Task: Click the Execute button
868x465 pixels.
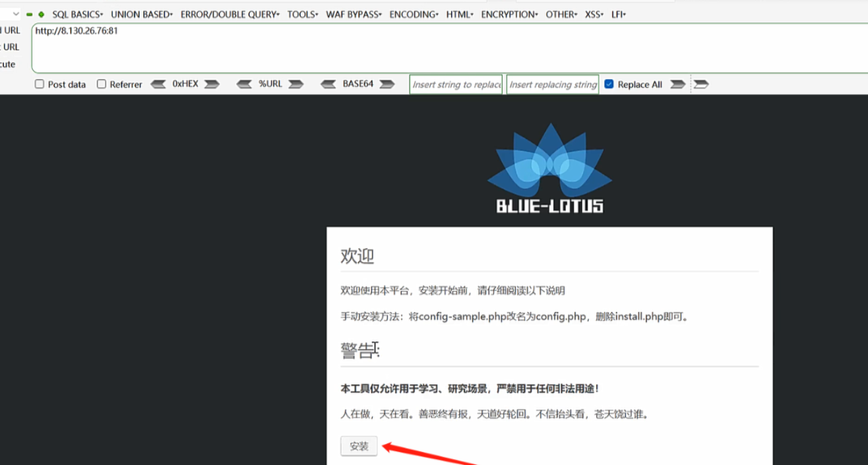Action: coord(8,64)
